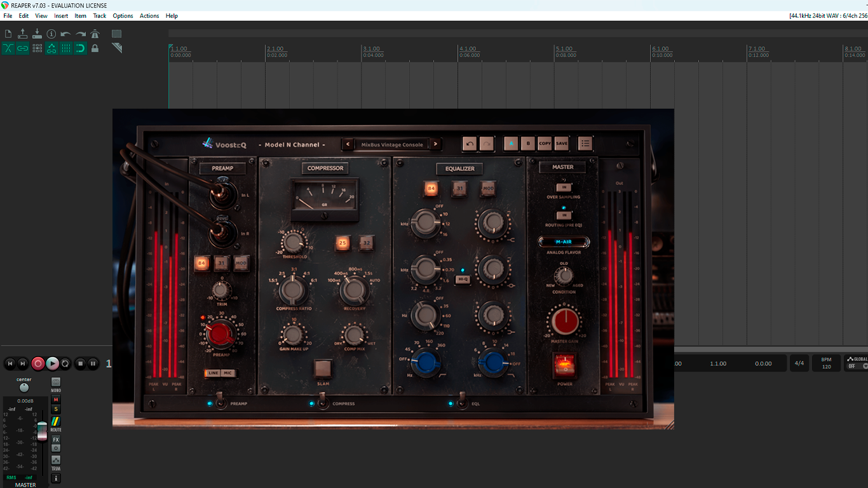Image resolution: width=868 pixels, height=488 pixels.
Task: Click the triangular ruler toolbar icon
Action: click(x=117, y=48)
